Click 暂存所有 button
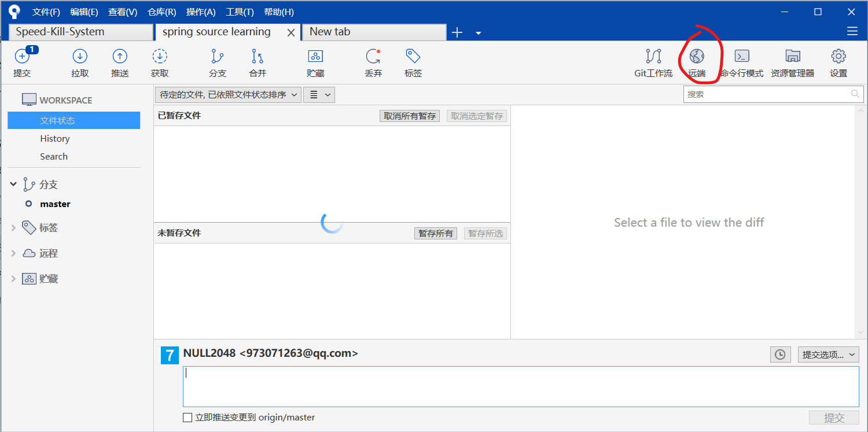This screenshot has width=868, height=432. 436,234
